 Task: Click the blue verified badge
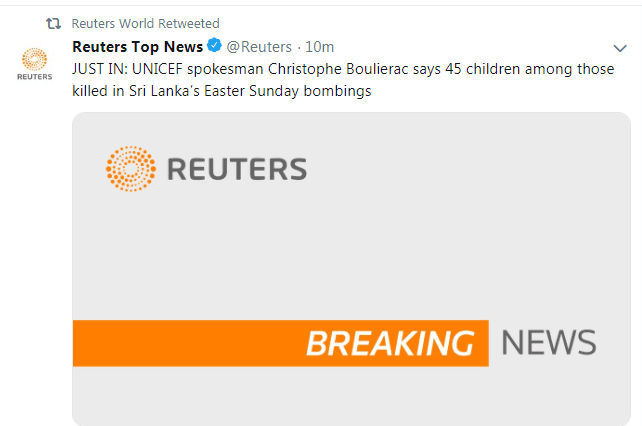214,45
